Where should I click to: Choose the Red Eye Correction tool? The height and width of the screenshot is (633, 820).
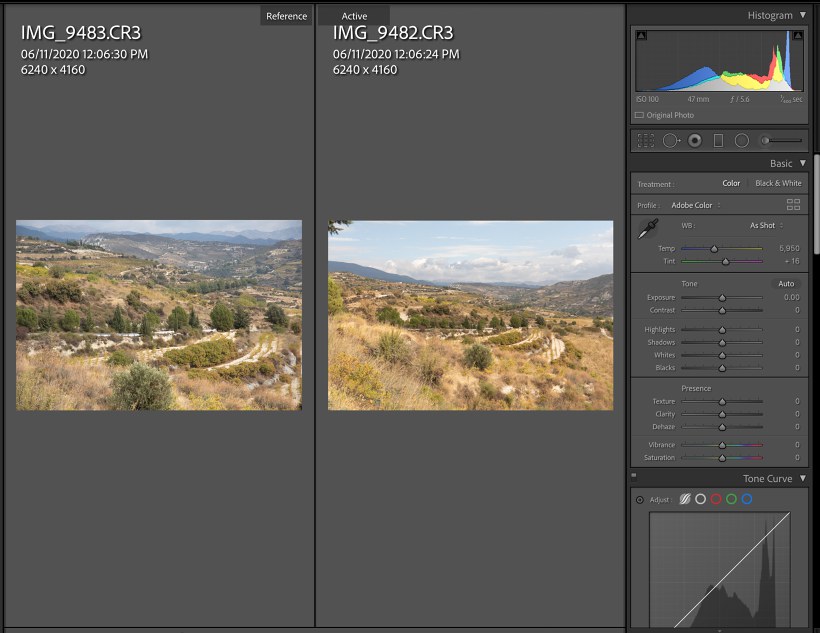[695, 141]
